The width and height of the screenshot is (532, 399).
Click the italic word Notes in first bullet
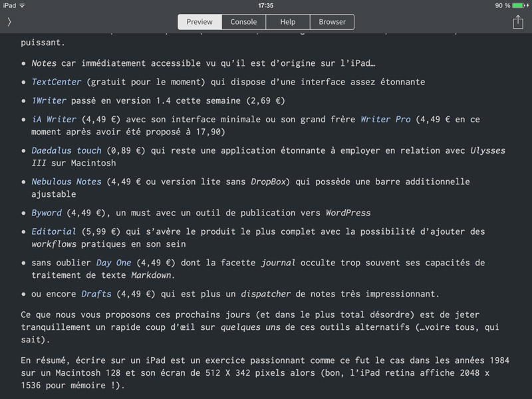pos(44,63)
